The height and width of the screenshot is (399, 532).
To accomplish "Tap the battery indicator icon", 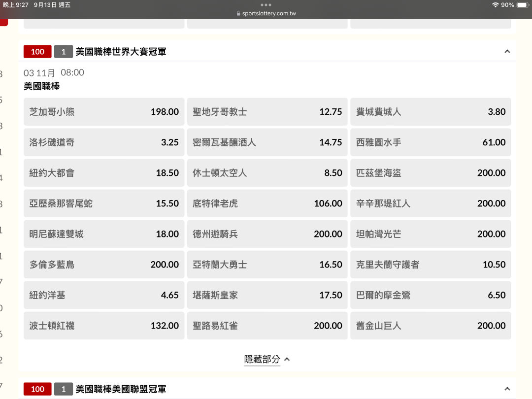I will click(x=523, y=5).
